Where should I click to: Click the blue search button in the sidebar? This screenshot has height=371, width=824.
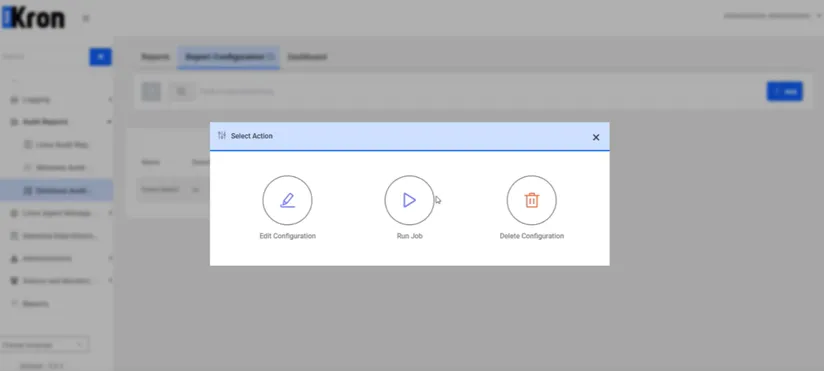tap(100, 57)
